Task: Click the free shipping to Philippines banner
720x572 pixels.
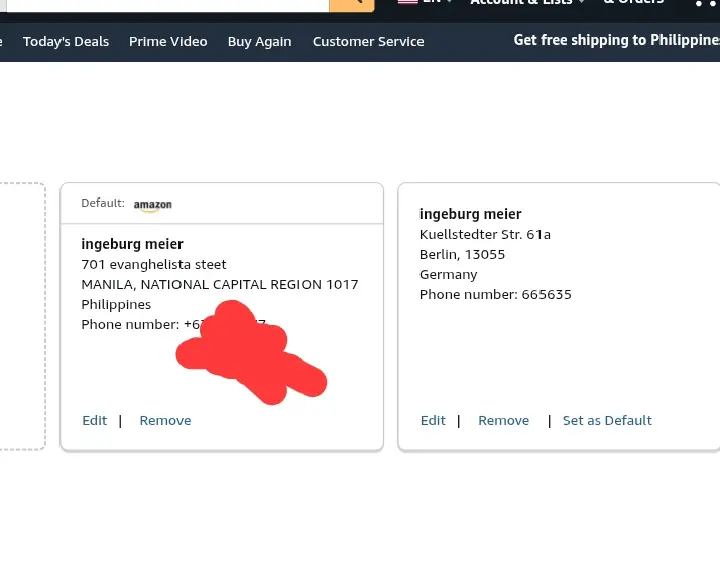Action: (x=616, y=40)
